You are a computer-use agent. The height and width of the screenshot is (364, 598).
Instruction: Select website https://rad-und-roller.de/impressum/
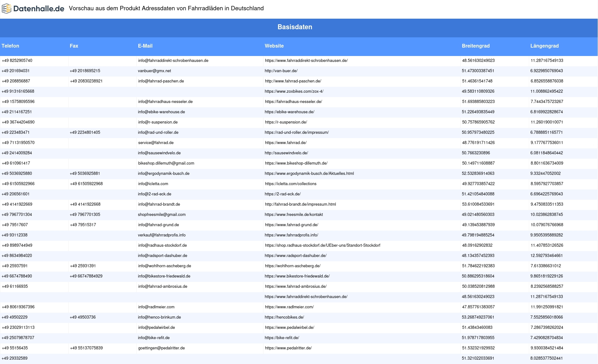(x=297, y=133)
